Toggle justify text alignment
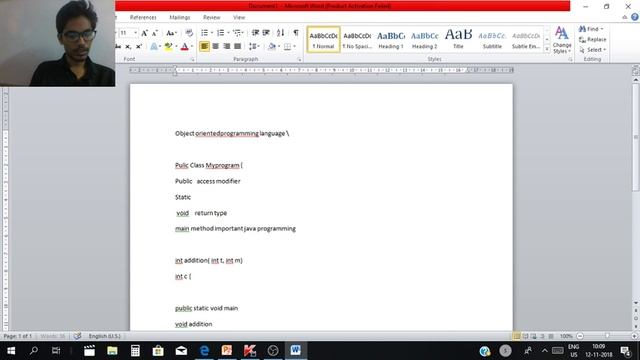 [238, 47]
